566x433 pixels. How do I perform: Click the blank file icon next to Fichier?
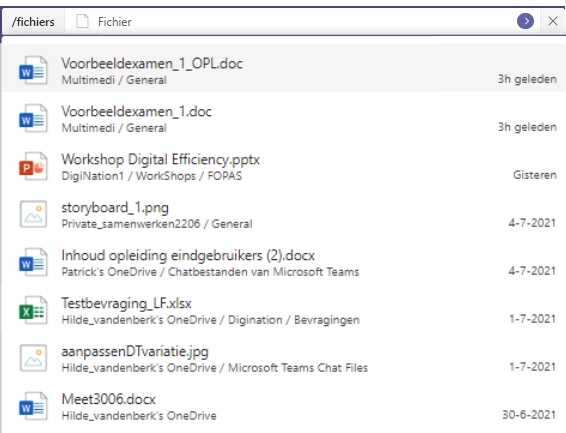pyautogui.click(x=82, y=21)
